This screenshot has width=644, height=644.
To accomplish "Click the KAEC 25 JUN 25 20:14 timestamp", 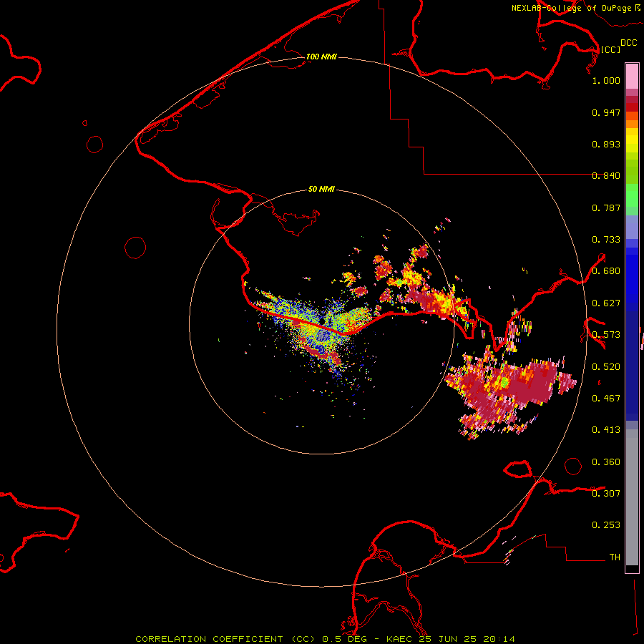I will click(451, 639).
